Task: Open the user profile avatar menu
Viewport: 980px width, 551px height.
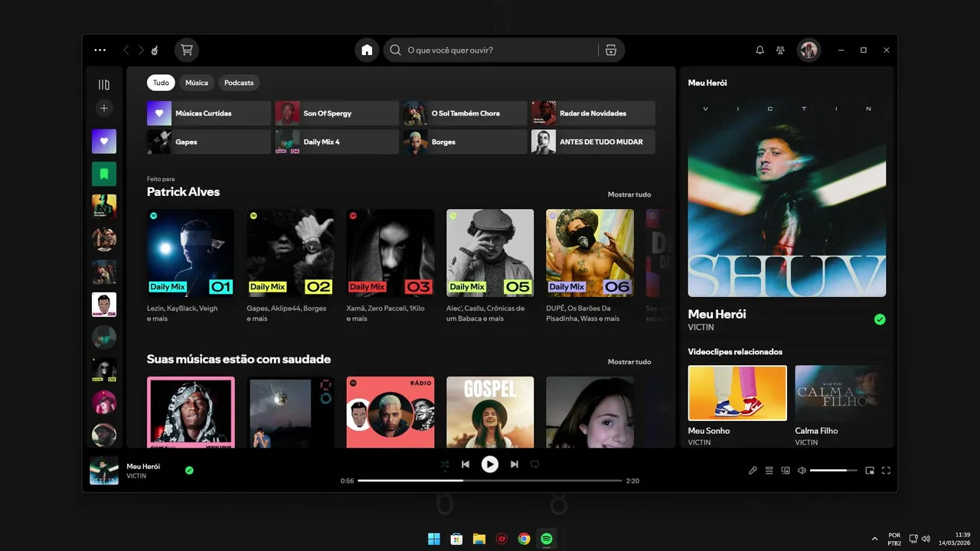Action: tap(808, 51)
